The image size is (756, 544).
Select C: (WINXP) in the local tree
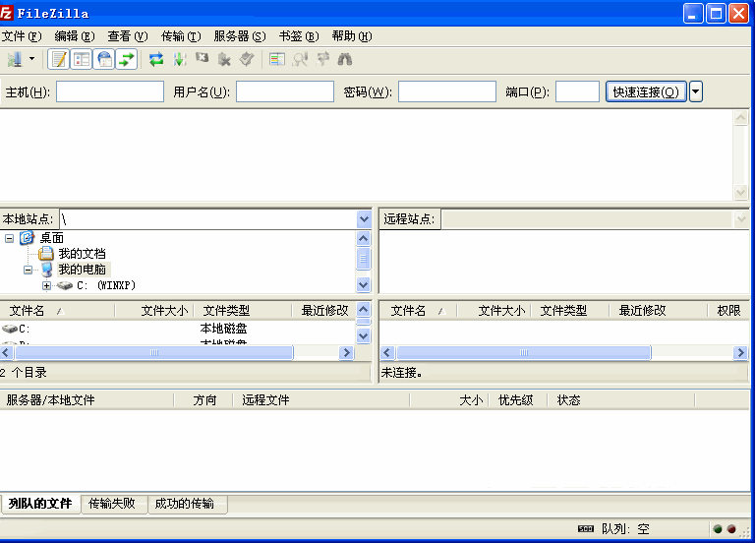pyautogui.click(x=106, y=285)
